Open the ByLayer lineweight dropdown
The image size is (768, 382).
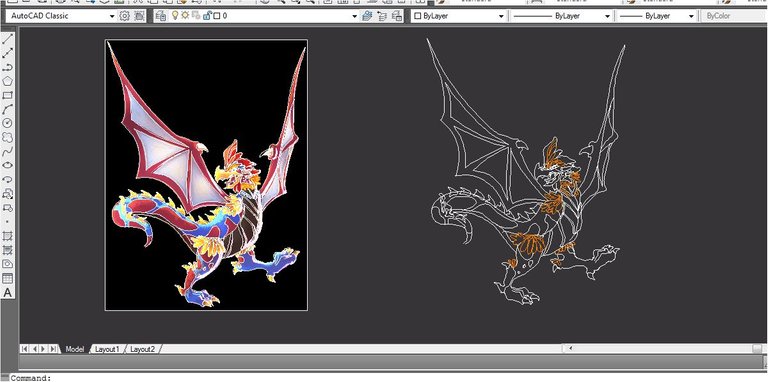pyautogui.click(x=691, y=16)
